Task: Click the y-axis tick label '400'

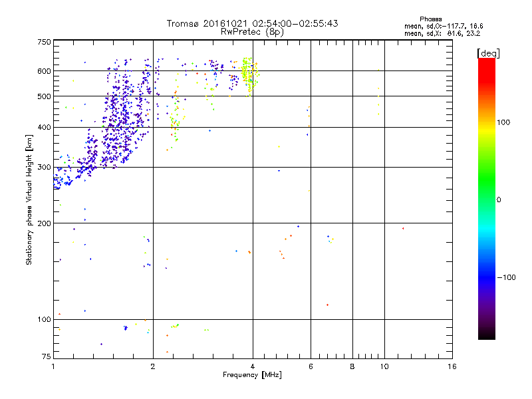Action: coord(44,128)
